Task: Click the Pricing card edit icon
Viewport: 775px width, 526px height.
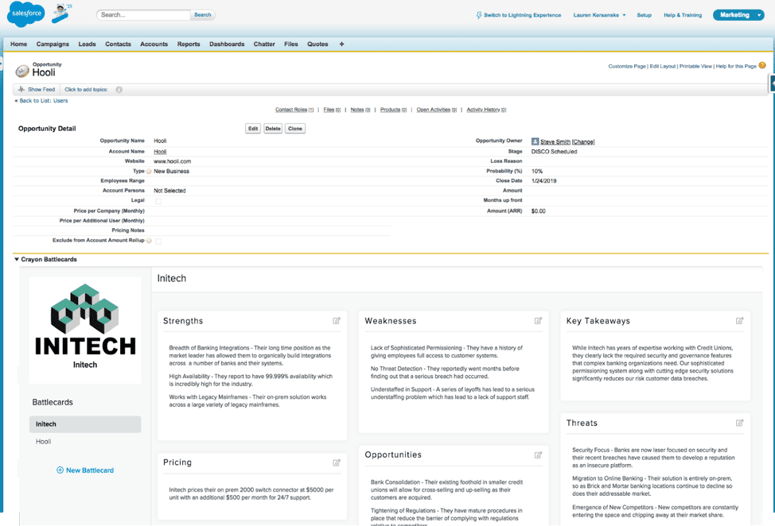Action: (337, 463)
